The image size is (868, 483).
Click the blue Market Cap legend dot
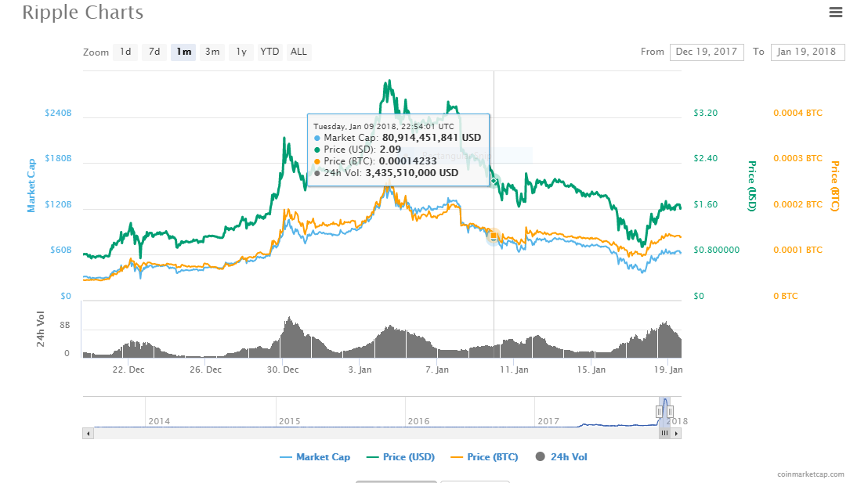pyautogui.click(x=287, y=456)
